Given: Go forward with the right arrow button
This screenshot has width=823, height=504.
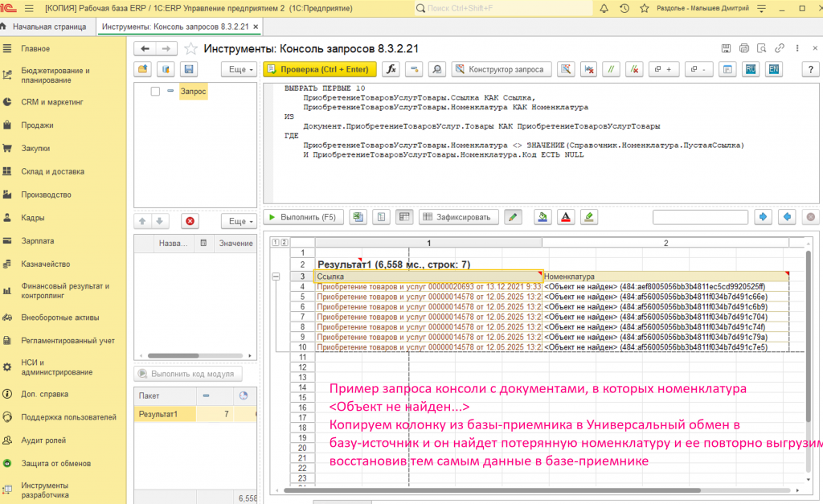Looking at the screenshot, I should (166, 49).
